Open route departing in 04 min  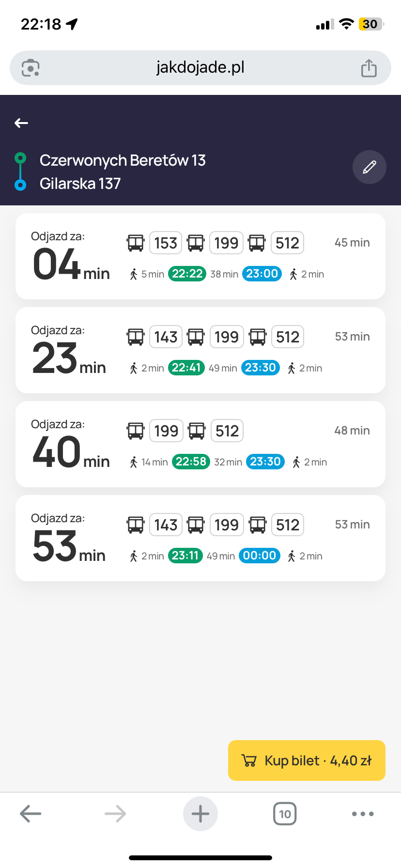pos(200,256)
